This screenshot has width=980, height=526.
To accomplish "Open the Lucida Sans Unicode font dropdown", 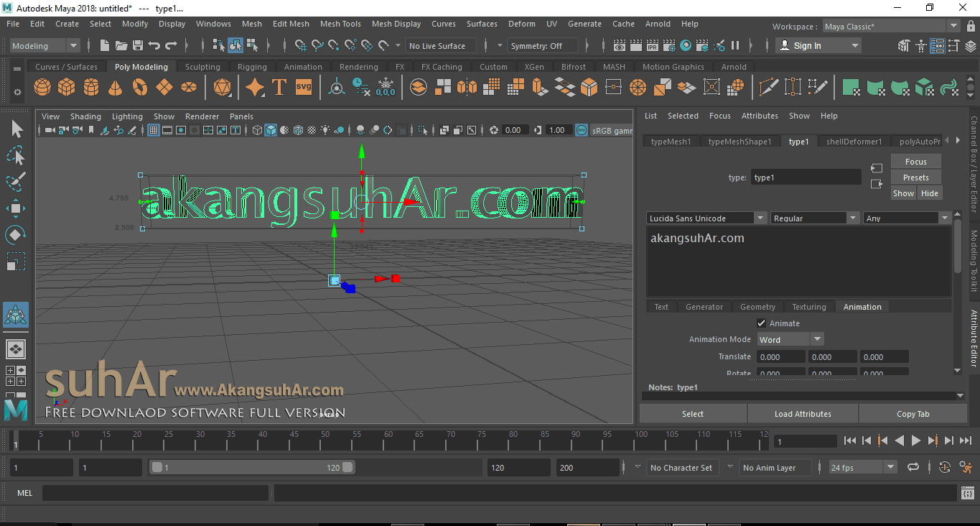I will (x=706, y=218).
